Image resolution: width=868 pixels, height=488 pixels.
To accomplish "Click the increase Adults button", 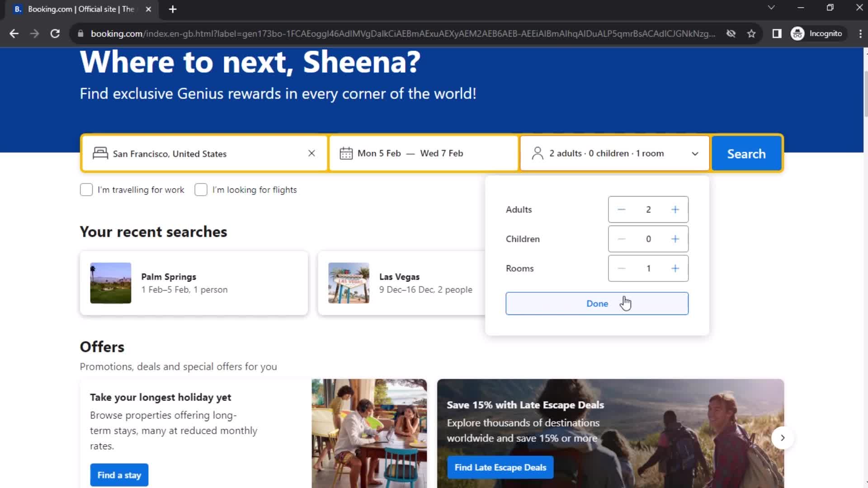I will [675, 209].
